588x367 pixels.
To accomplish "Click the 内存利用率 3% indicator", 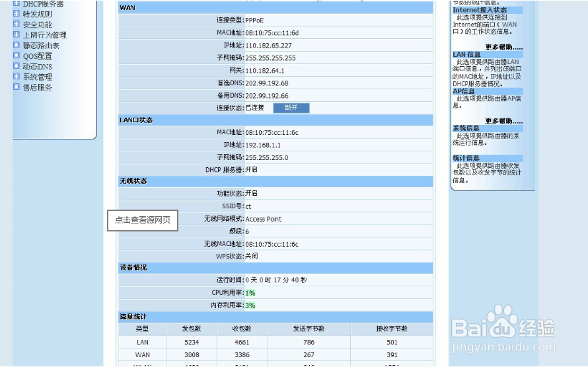I will tap(250, 306).
